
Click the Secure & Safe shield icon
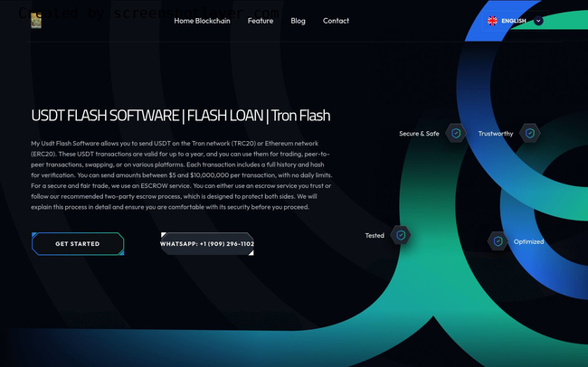coord(456,133)
